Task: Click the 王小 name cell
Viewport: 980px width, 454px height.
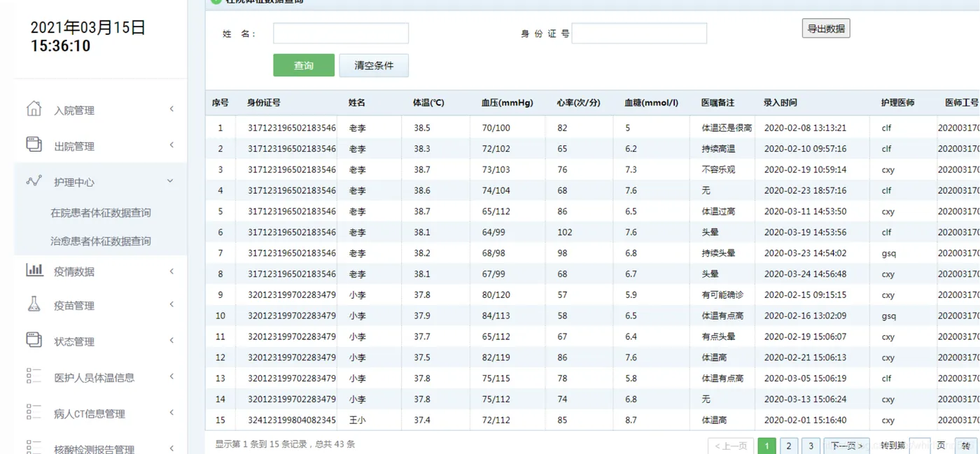Action: point(357,420)
